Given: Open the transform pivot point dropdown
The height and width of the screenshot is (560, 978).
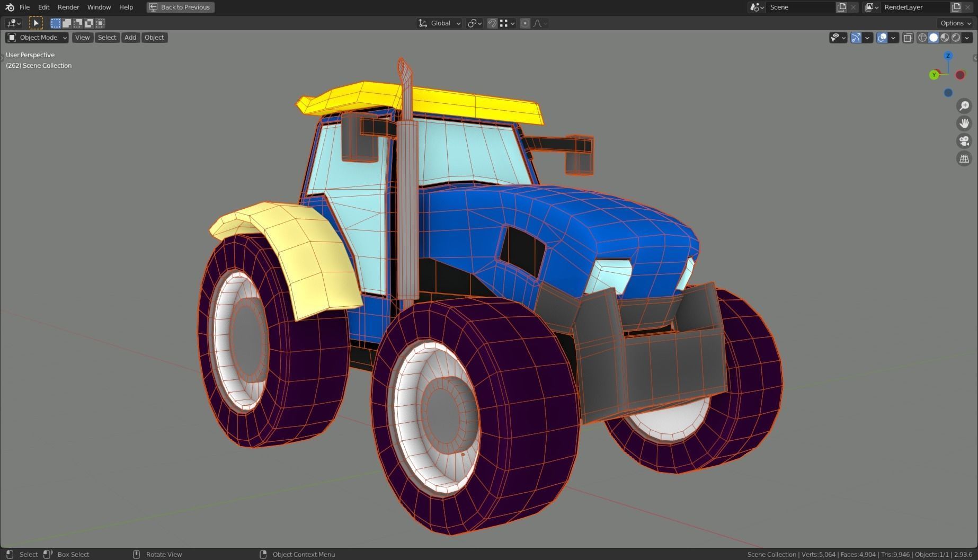Looking at the screenshot, I should point(474,23).
